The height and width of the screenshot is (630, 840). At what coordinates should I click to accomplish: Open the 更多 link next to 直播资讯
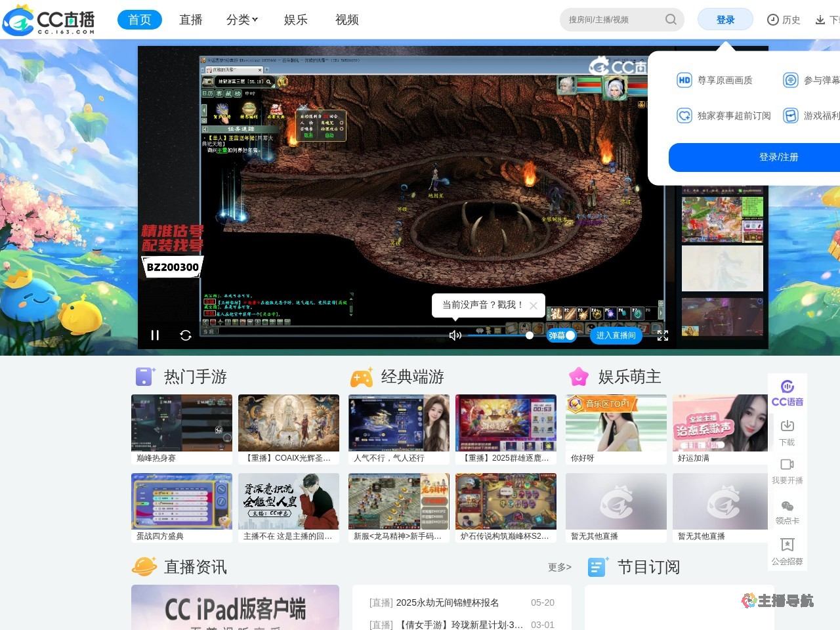point(558,567)
